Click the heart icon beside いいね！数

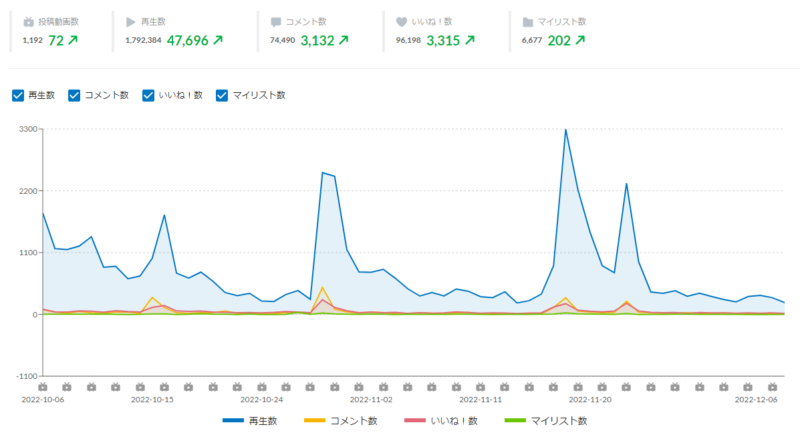click(402, 22)
